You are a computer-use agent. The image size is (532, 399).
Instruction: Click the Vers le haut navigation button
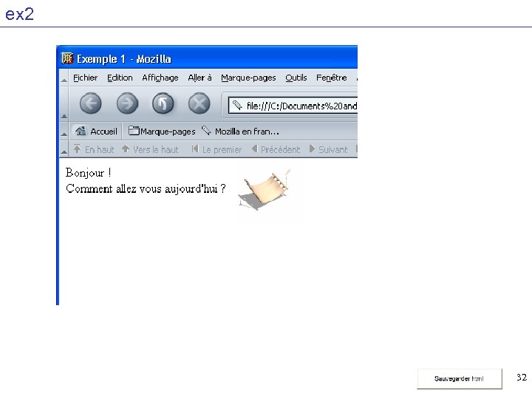pyautogui.click(x=150, y=149)
